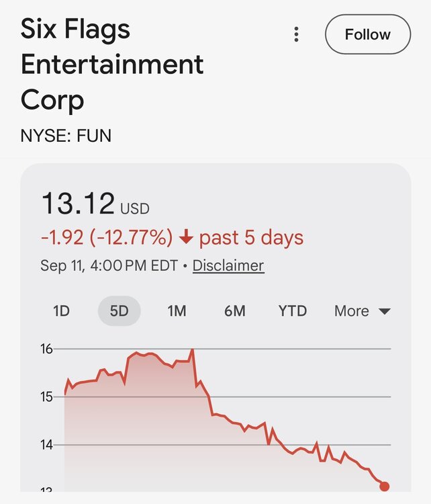Open the Disclaimer link
431x504 pixels.
(x=228, y=266)
